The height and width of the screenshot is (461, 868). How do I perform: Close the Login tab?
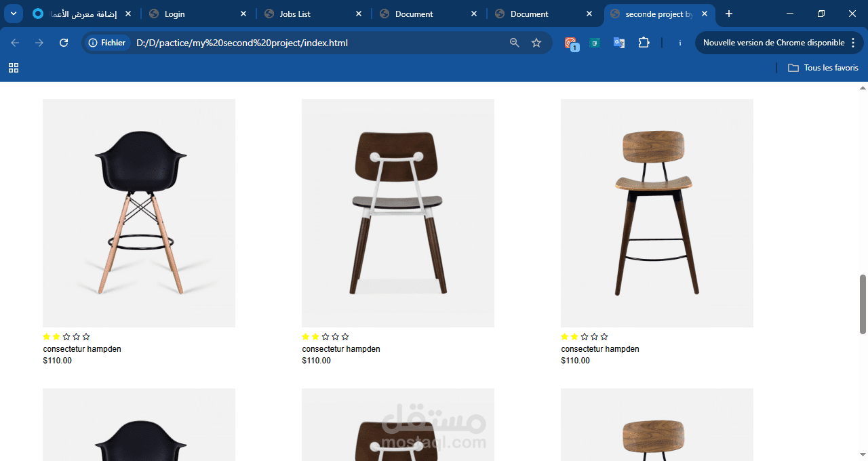pyautogui.click(x=243, y=14)
